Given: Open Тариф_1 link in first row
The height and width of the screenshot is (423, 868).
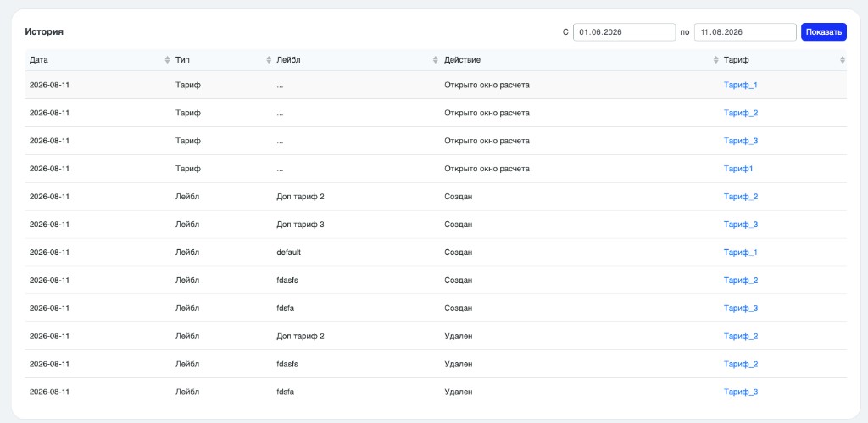Looking at the screenshot, I should [x=741, y=86].
